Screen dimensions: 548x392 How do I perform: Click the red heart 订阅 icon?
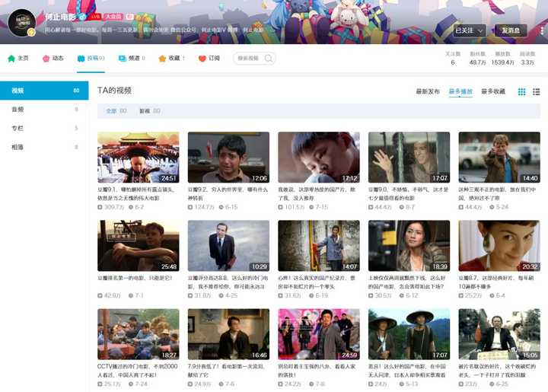tap(202, 59)
